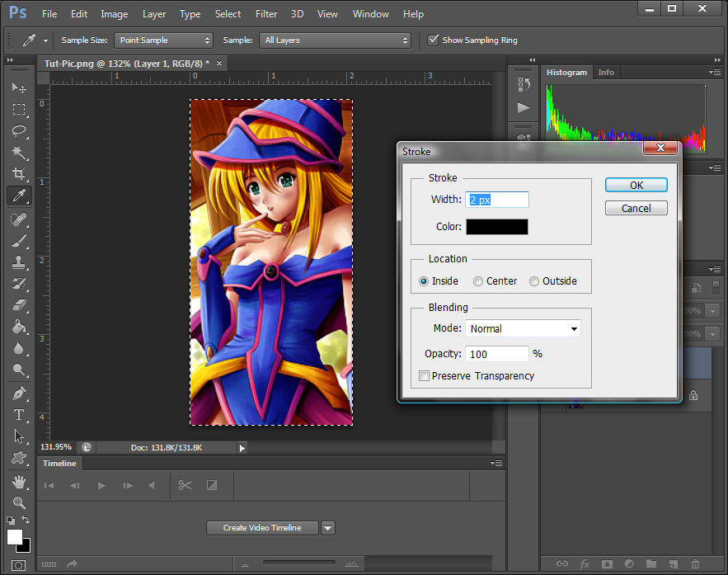Image resolution: width=728 pixels, height=575 pixels.
Task: Click the timeline transition icon
Action: click(x=212, y=485)
